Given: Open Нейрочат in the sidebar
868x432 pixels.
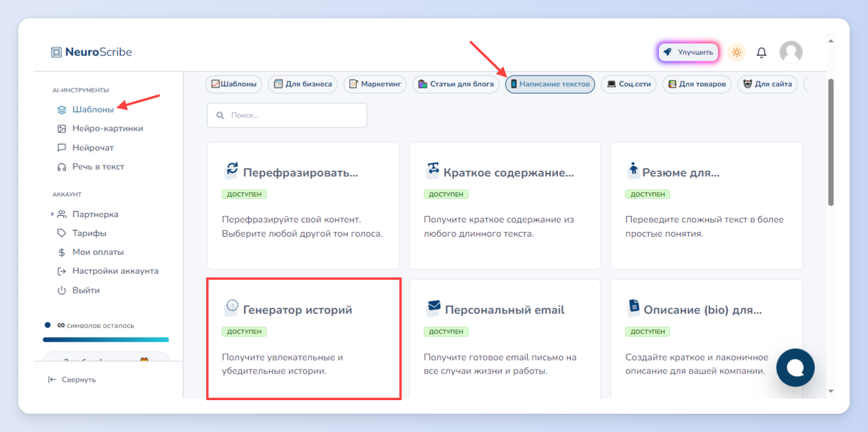Looking at the screenshot, I should (93, 148).
